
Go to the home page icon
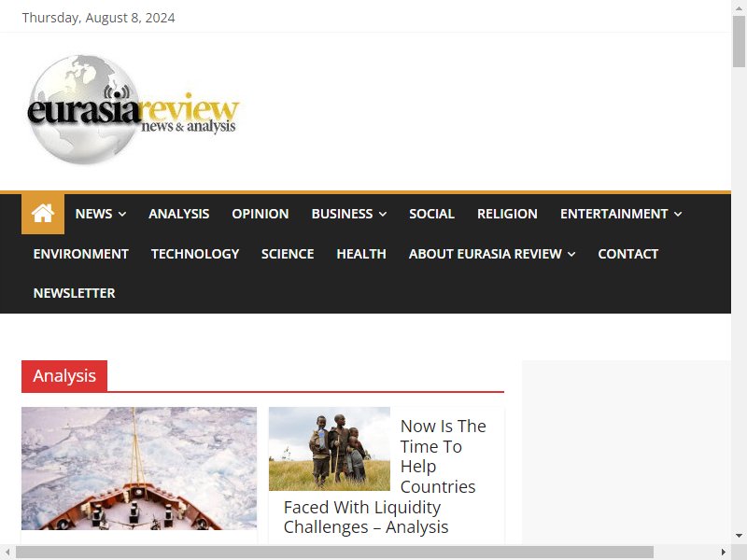[42, 214]
